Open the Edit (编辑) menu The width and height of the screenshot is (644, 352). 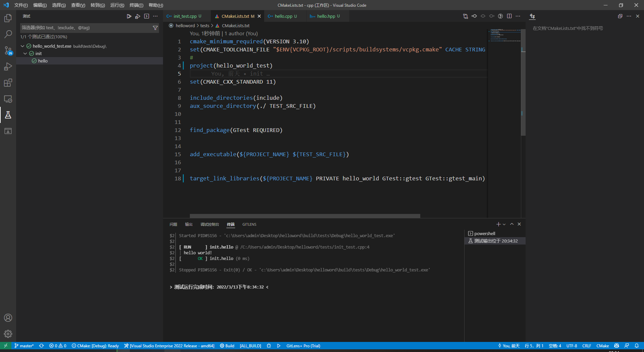click(x=40, y=5)
